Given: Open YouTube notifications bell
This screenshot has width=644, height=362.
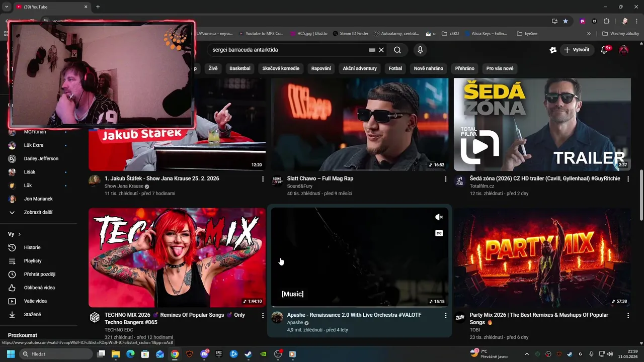Looking at the screenshot, I should tap(605, 50).
